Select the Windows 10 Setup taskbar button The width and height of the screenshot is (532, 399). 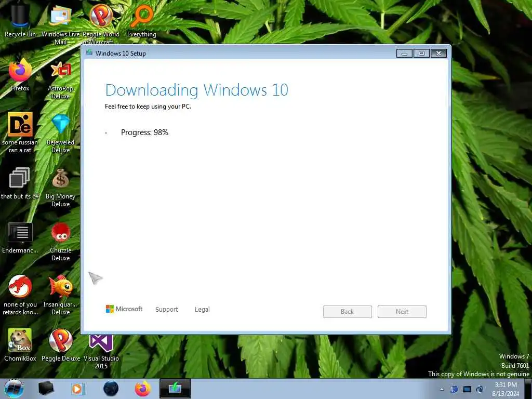pos(175,389)
